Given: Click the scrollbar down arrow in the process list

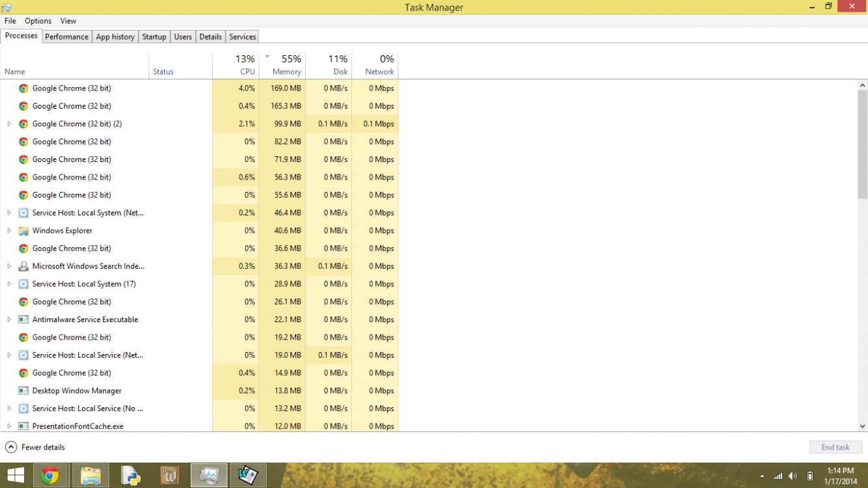Looking at the screenshot, I should pos(862,426).
